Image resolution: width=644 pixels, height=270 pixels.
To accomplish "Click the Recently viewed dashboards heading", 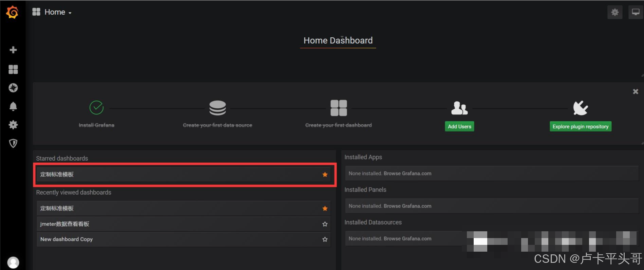I will [x=74, y=193].
